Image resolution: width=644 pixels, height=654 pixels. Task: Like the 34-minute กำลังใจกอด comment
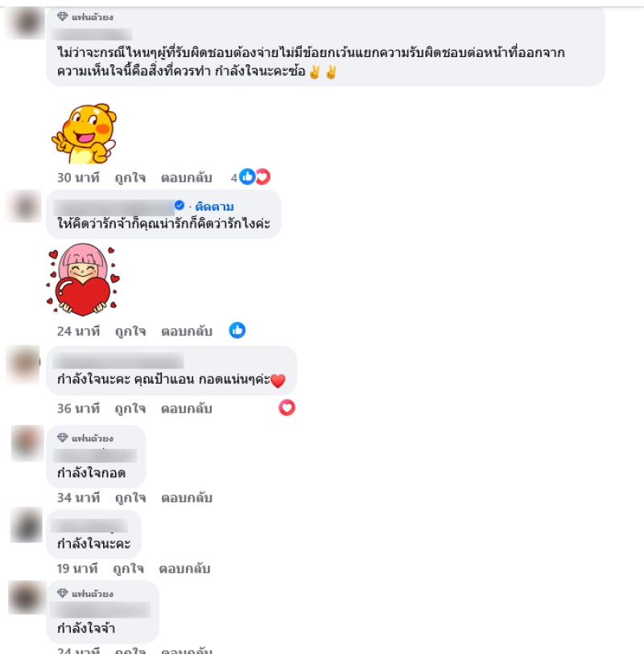point(130,498)
